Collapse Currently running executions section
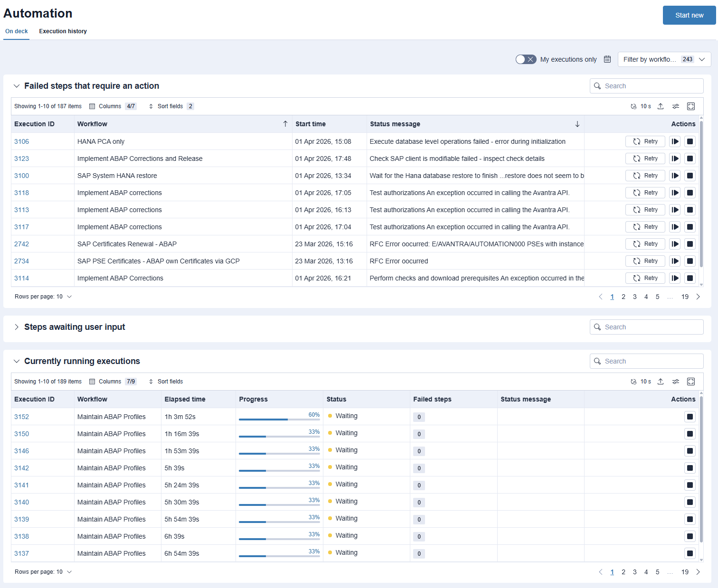Image resolution: width=718 pixels, height=588 pixels. [x=17, y=361]
